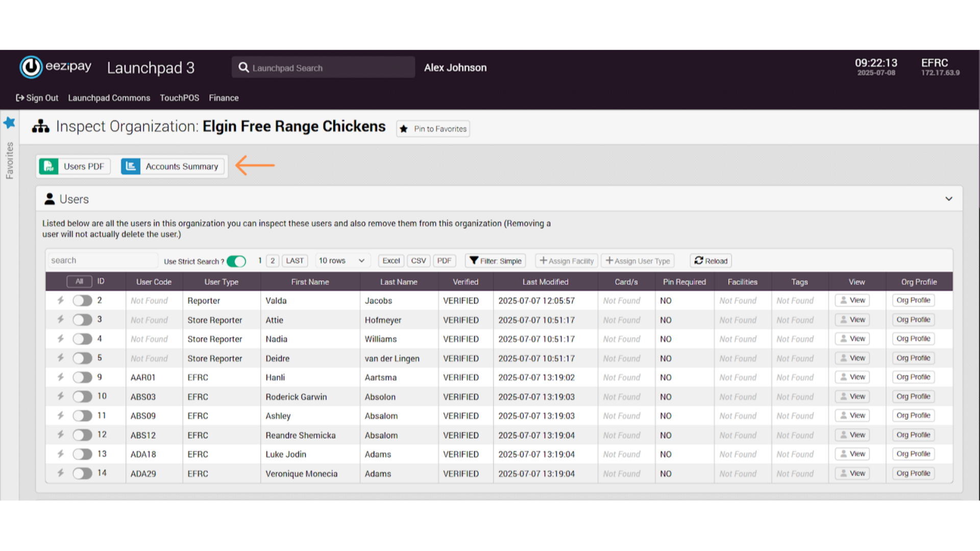
Task: View user Hanli Aartsma
Action: 852,377
